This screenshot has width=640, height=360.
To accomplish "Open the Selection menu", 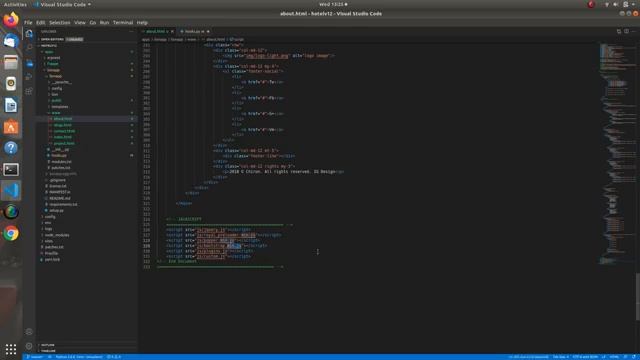I will [60, 22].
